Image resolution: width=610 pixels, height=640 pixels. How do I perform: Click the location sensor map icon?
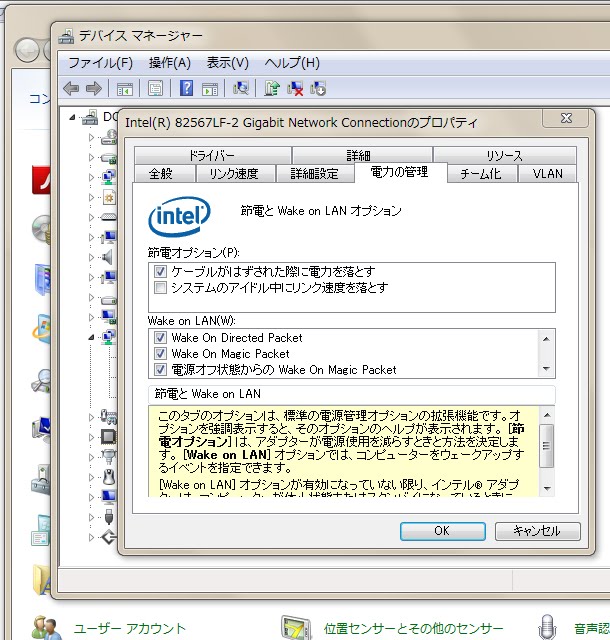coord(296,628)
